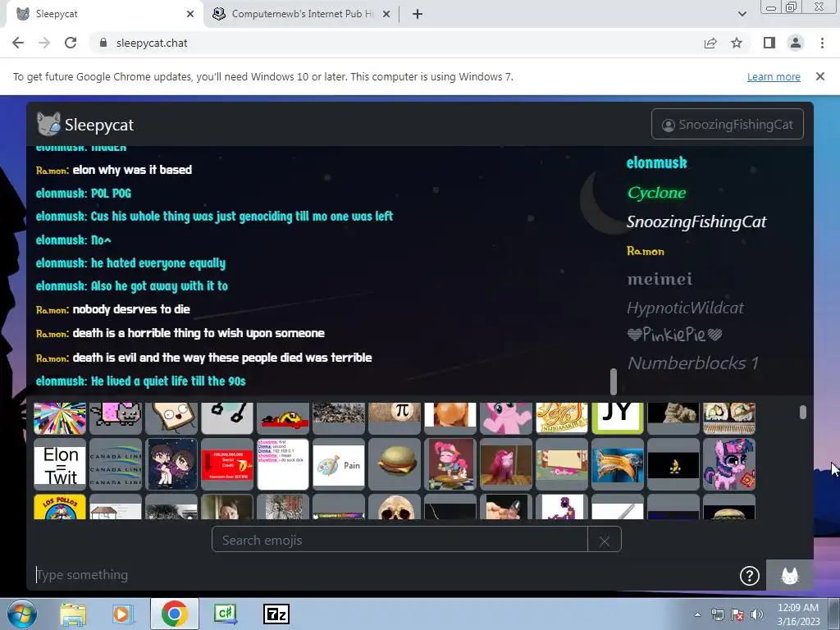Go back to the previous page
The height and width of the screenshot is (630, 840).
click(18, 43)
